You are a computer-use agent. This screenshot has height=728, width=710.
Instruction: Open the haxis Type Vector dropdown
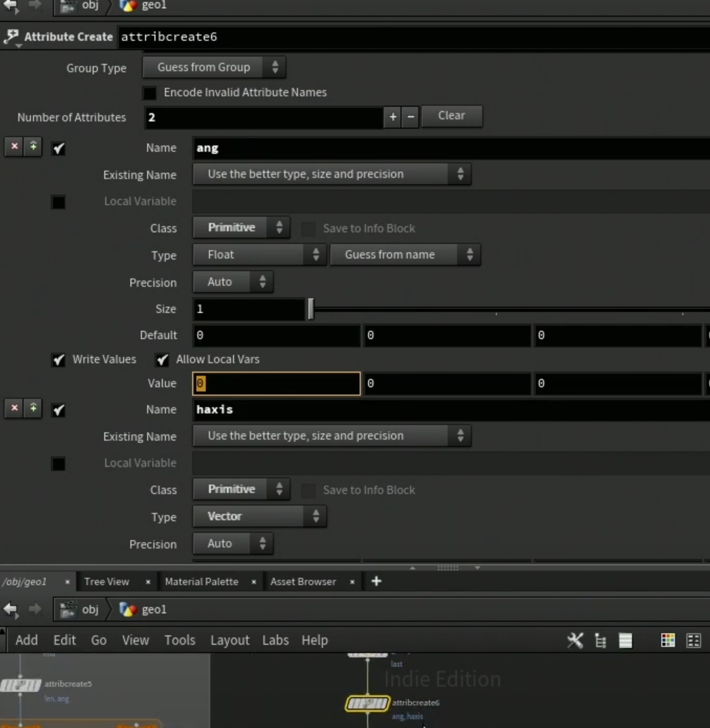(260, 517)
